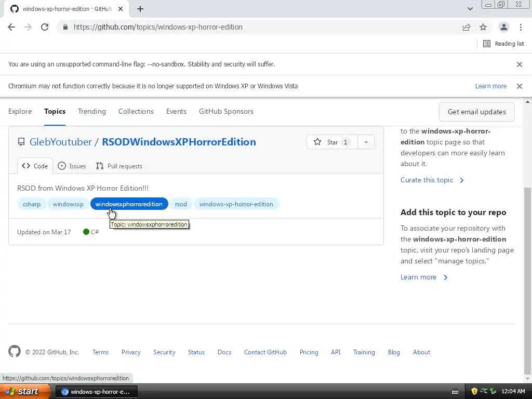The width and height of the screenshot is (532, 399).
Task: Open the Security footer link
Action: tap(164, 352)
